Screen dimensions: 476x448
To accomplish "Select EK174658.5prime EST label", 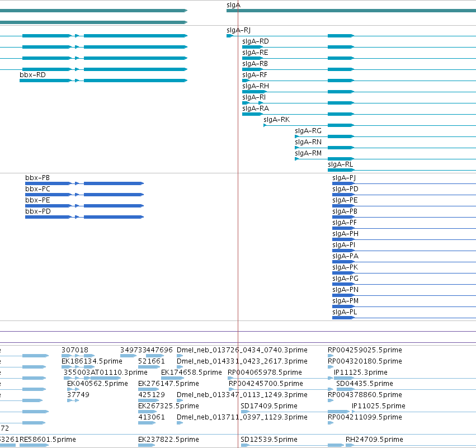I will pos(191,372).
